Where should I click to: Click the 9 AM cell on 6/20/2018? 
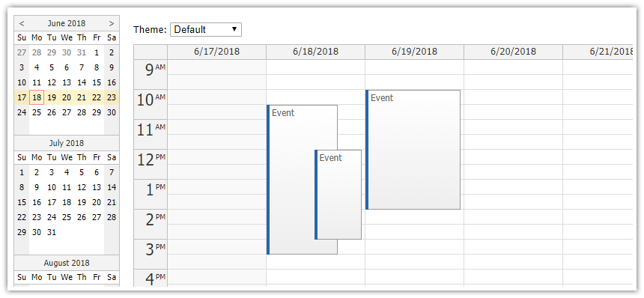click(x=514, y=67)
